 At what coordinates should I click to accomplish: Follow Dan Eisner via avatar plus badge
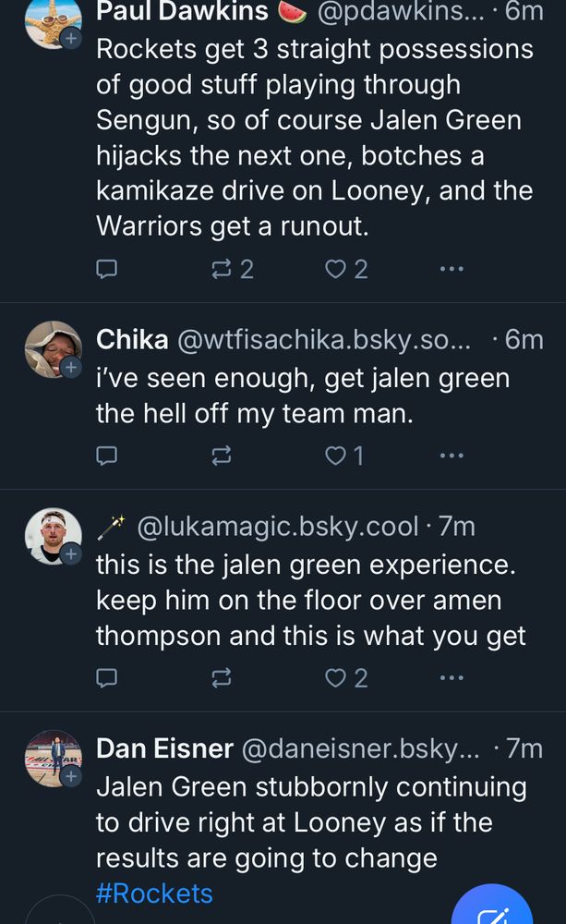click(x=71, y=778)
